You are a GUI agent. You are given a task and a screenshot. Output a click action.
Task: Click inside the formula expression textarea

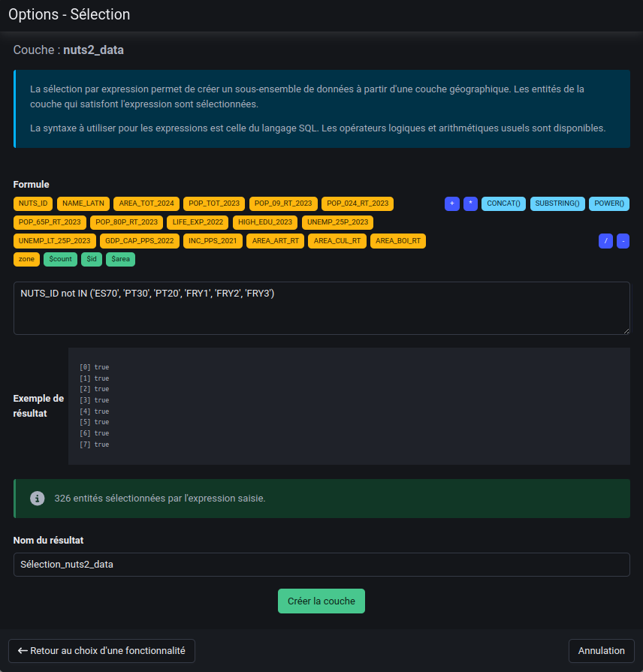pos(321,308)
